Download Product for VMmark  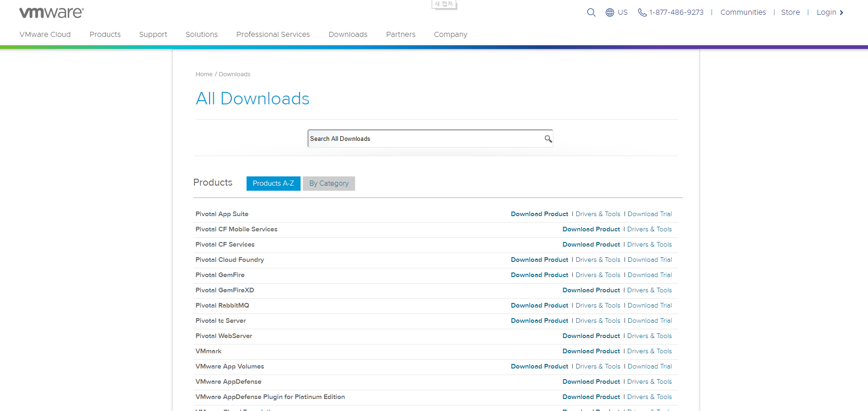(x=591, y=351)
